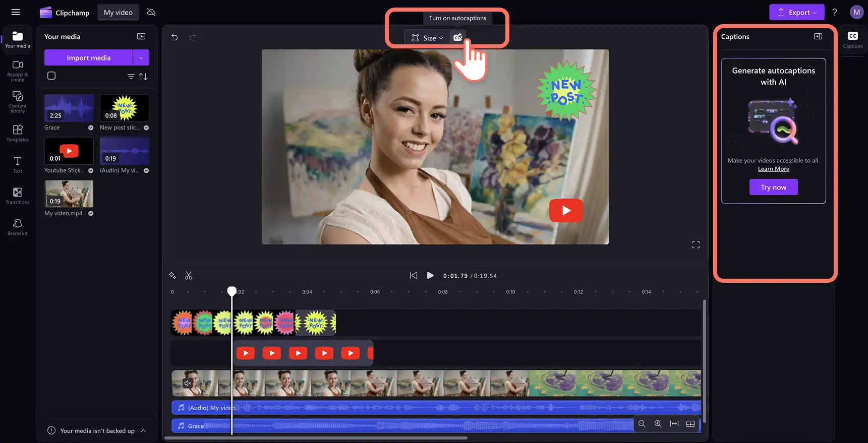Rename the My video title
This screenshot has width=868, height=443.
coord(118,12)
